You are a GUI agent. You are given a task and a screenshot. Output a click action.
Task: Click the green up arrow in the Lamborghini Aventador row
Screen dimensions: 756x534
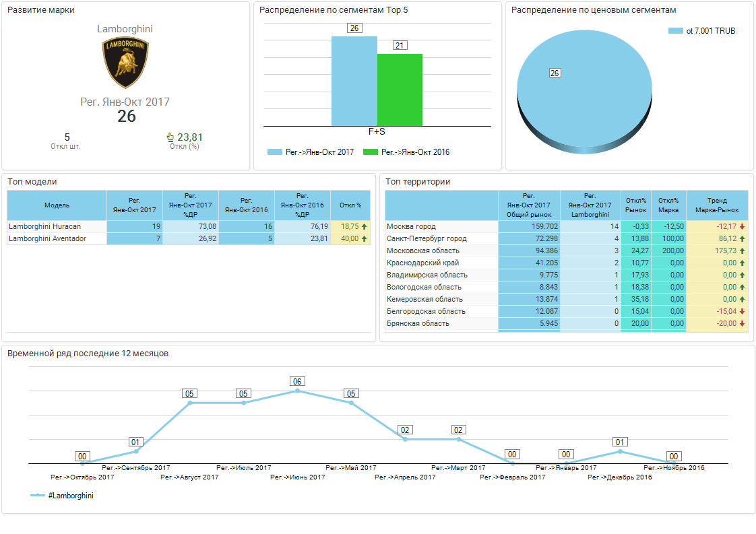pos(365,238)
